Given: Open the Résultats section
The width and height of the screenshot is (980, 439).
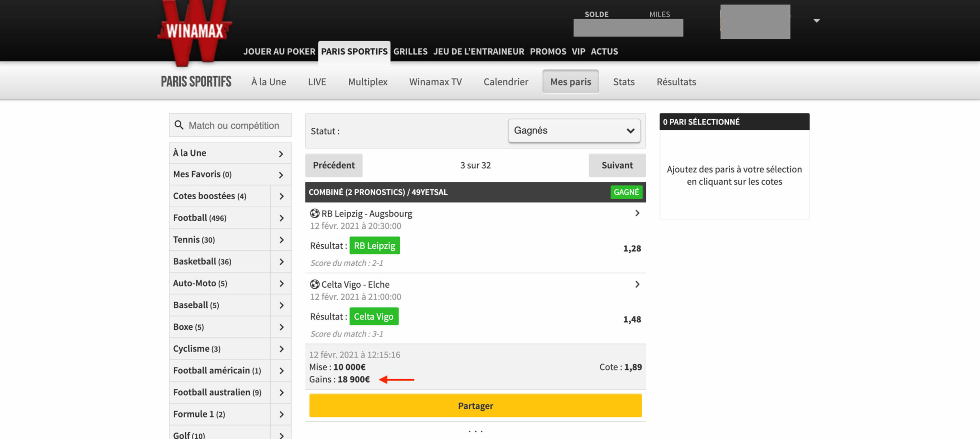Looking at the screenshot, I should tap(676, 82).
